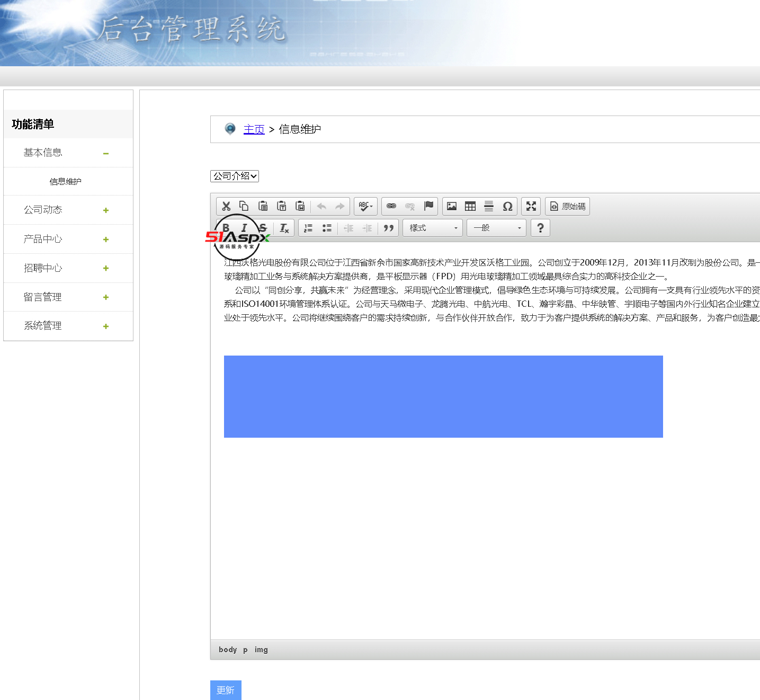This screenshot has width=760, height=700.
Task: Click the Paste clipboard icon
Action: tap(263, 206)
